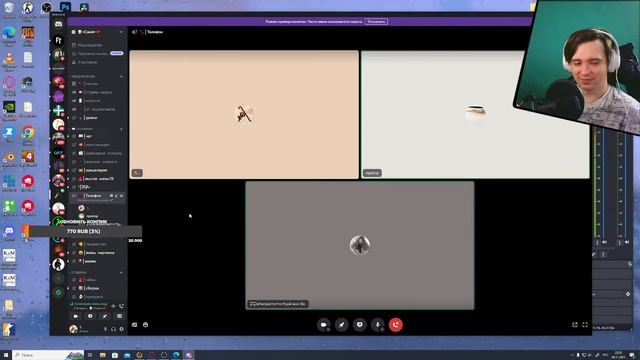Disconnect from voice via sidebar phone icon
Image resolution: width=640 pixels, height=360 pixels.
(121, 306)
